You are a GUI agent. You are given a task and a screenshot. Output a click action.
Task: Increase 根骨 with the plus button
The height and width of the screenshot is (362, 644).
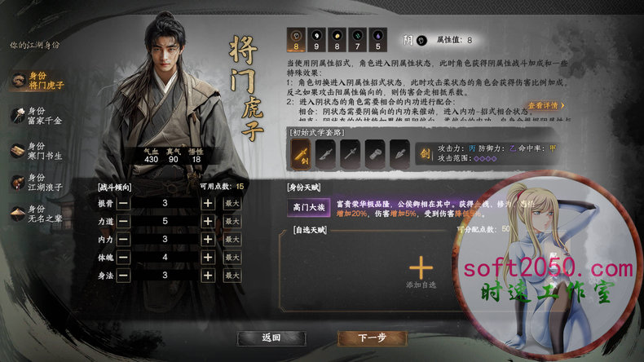coord(208,203)
